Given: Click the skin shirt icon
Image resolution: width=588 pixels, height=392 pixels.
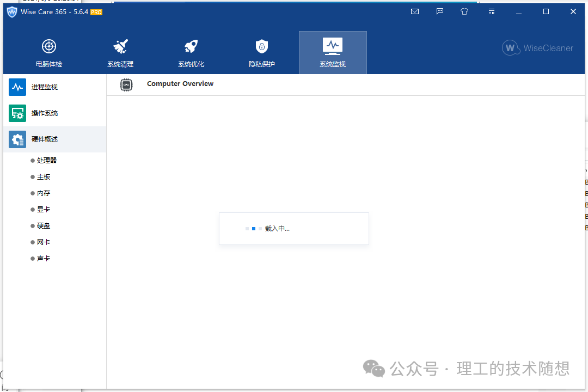Looking at the screenshot, I should (x=464, y=11).
